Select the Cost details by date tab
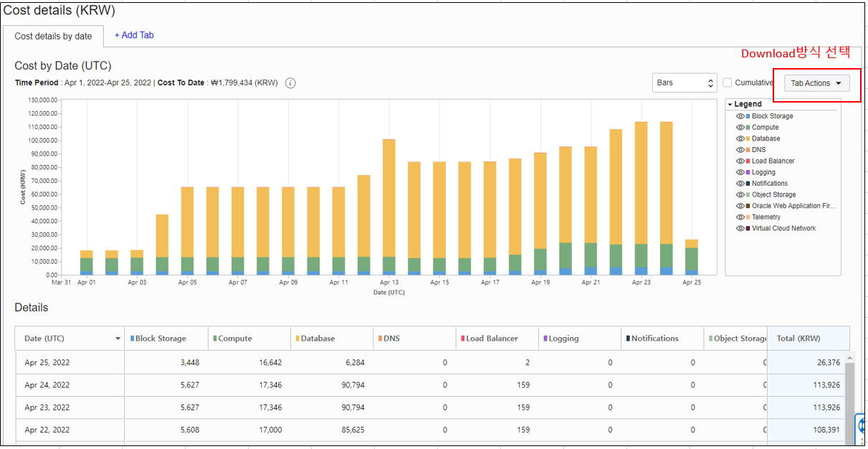868x449 pixels. (x=54, y=36)
